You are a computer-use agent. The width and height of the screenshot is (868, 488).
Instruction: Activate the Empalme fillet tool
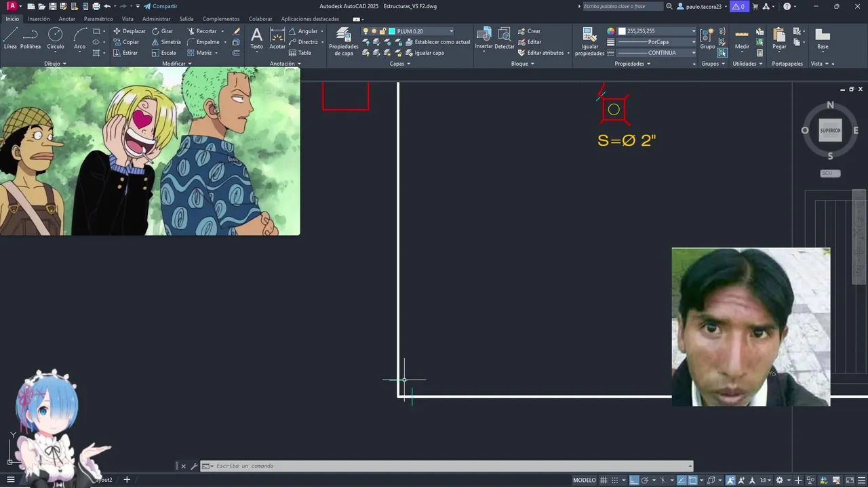click(203, 42)
